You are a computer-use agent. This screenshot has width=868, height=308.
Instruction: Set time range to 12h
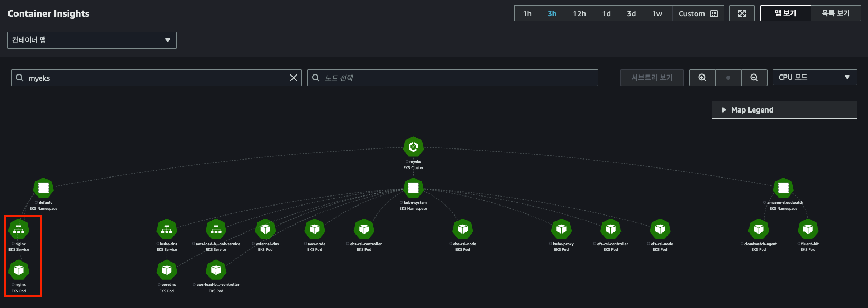pyautogui.click(x=579, y=14)
